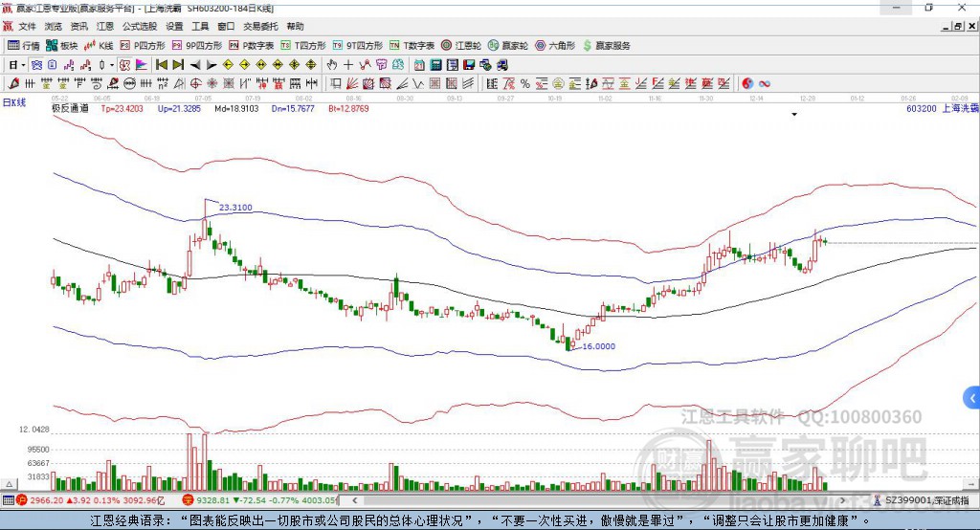Select the crosshair cursor tool
Screen dimensions: 980x530
[348, 65]
